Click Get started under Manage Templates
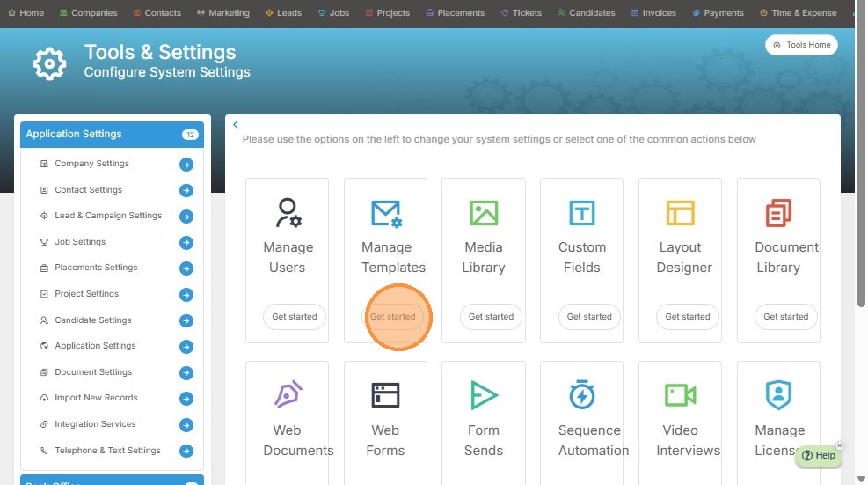 392,317
